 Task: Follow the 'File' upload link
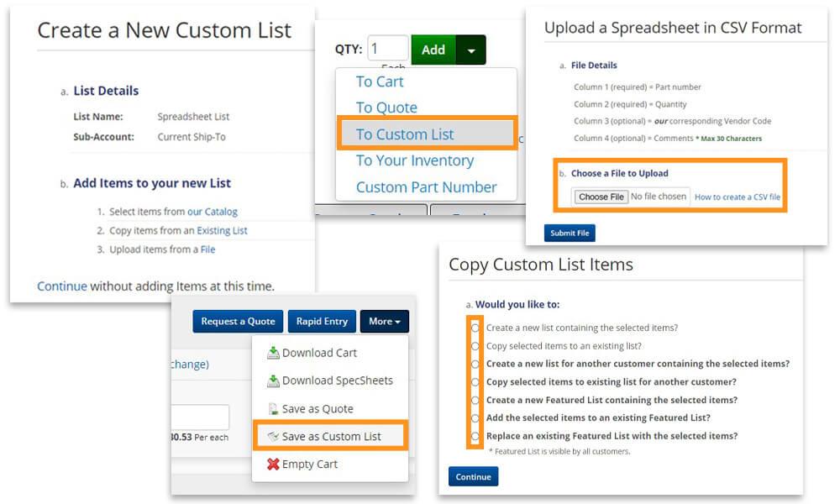[x=207, y=249]
